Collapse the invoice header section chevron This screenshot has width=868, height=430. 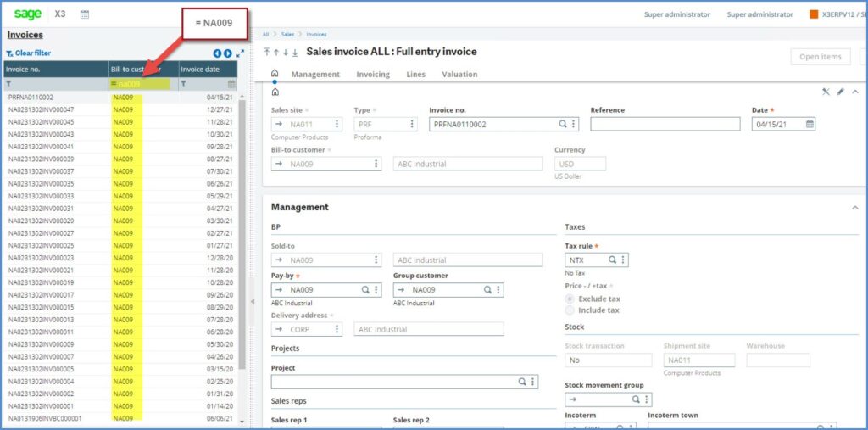(x=854, y=92)
